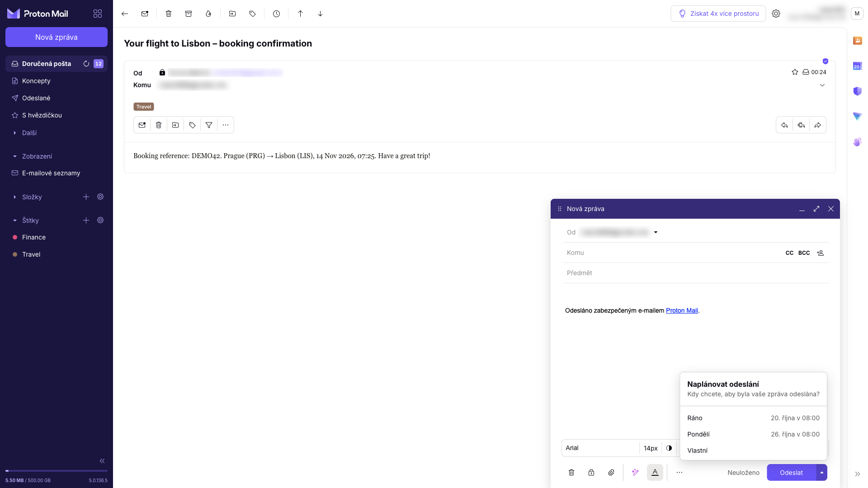
Task: Reply to all recipients
Action: tap(801, 125)
